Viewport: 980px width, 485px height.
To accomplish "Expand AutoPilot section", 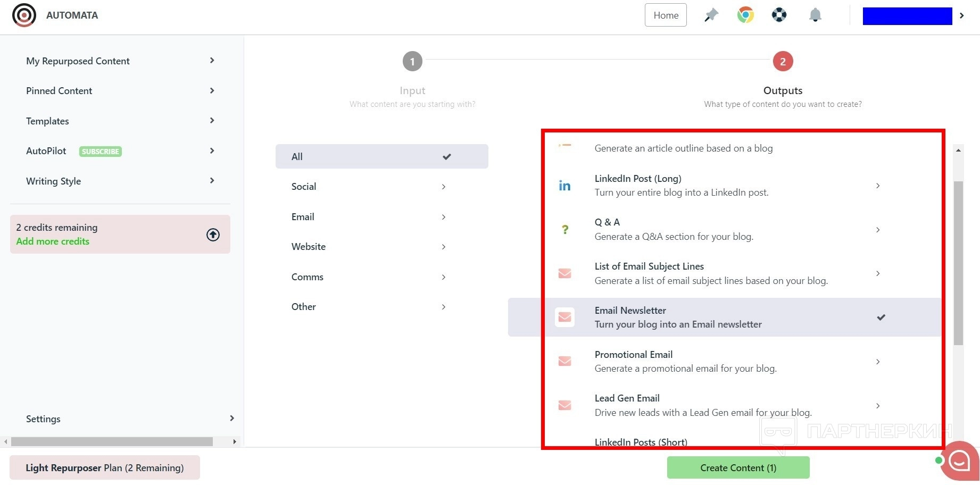I will click(212, 151).
